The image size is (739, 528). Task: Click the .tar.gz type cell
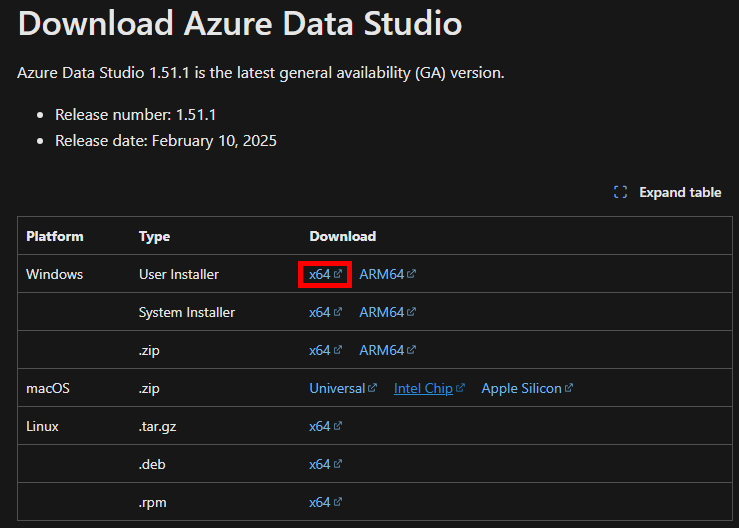click(x=157, y=427)
